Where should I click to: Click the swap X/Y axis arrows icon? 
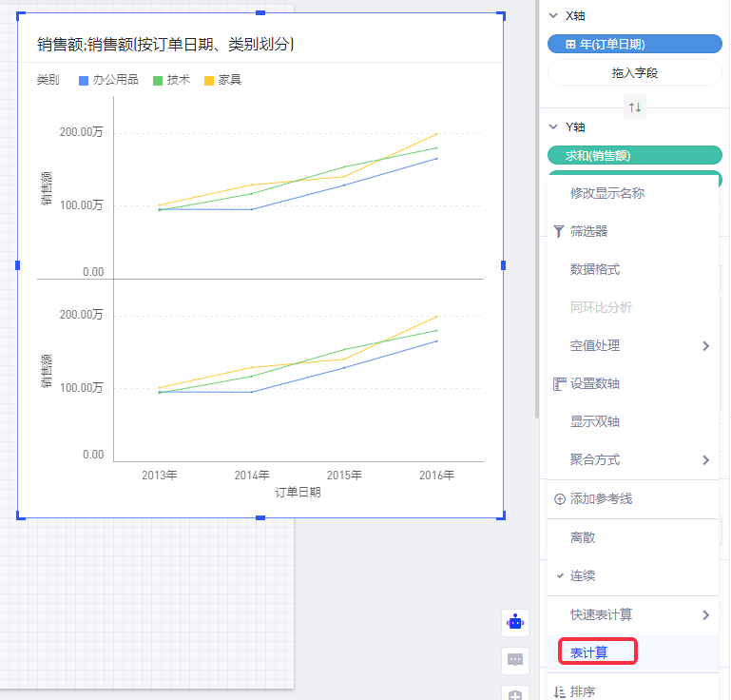[634, 107]
